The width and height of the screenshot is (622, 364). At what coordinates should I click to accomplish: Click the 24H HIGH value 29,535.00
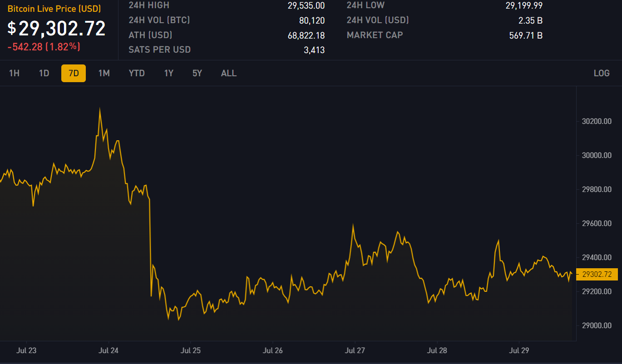[306, 5]
